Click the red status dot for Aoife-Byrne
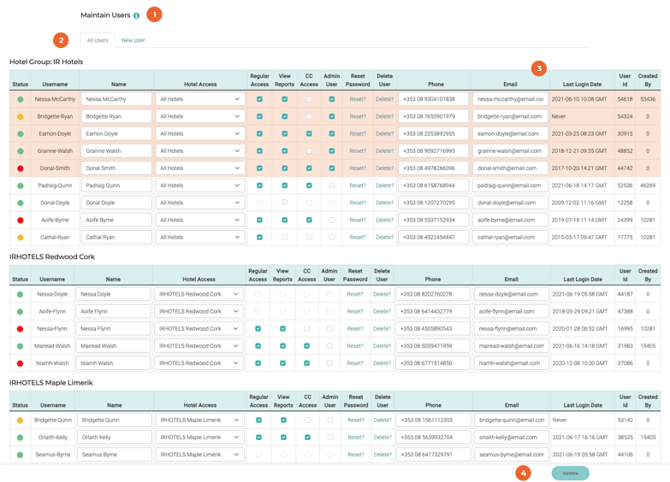 point(20,220)
